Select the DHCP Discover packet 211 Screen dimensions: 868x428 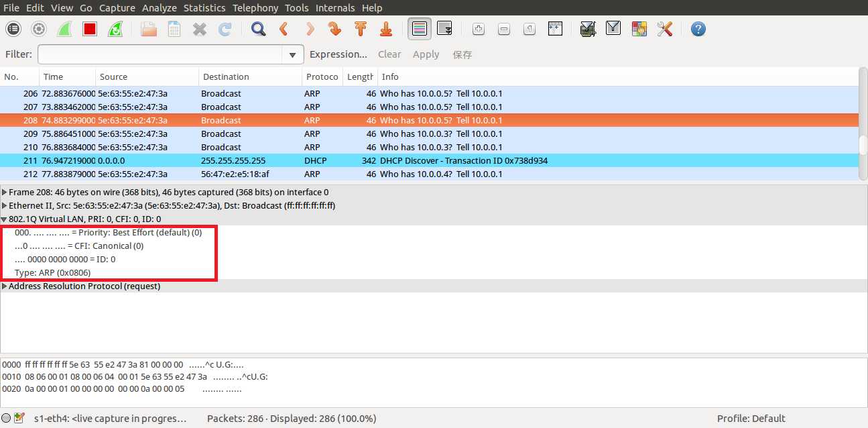429,160
